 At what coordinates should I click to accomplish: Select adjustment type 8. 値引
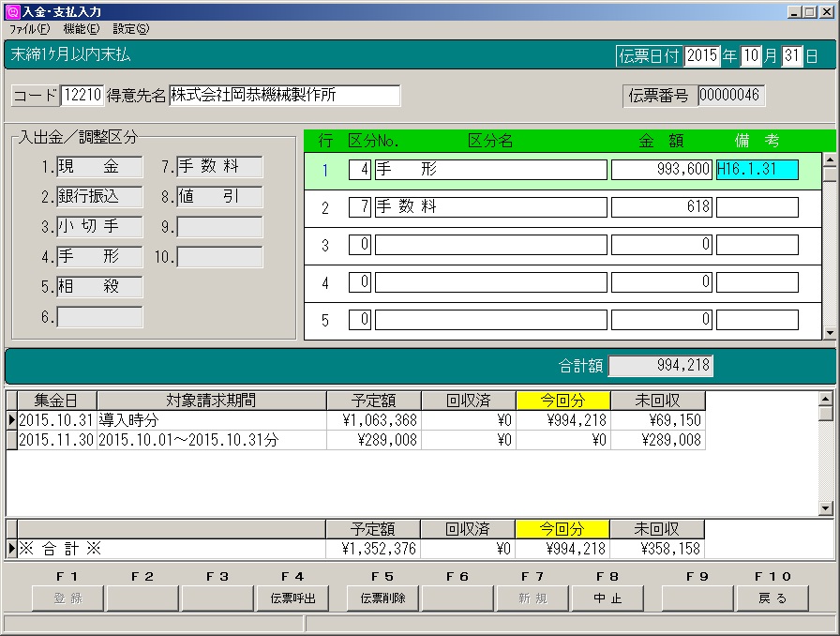pos(219,197)
